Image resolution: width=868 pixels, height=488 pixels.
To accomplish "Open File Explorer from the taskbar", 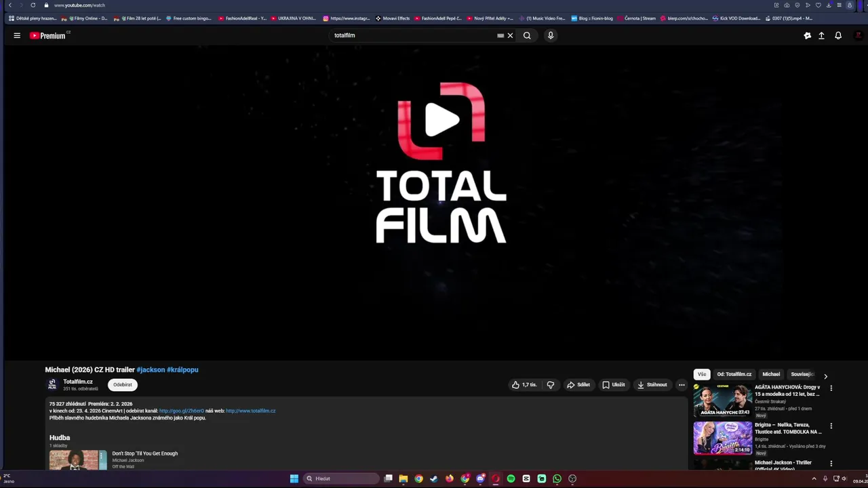I will pos(403,479).
